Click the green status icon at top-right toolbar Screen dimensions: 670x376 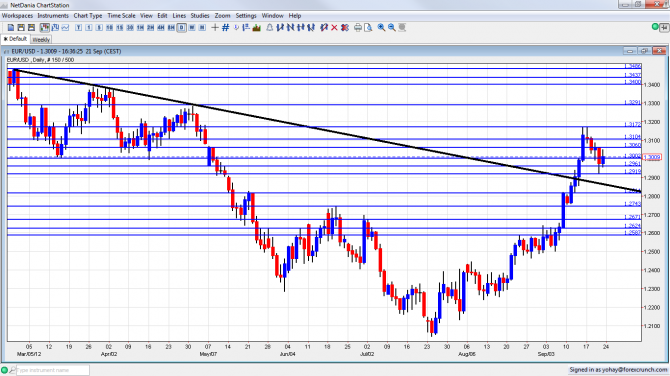point(655,27)
